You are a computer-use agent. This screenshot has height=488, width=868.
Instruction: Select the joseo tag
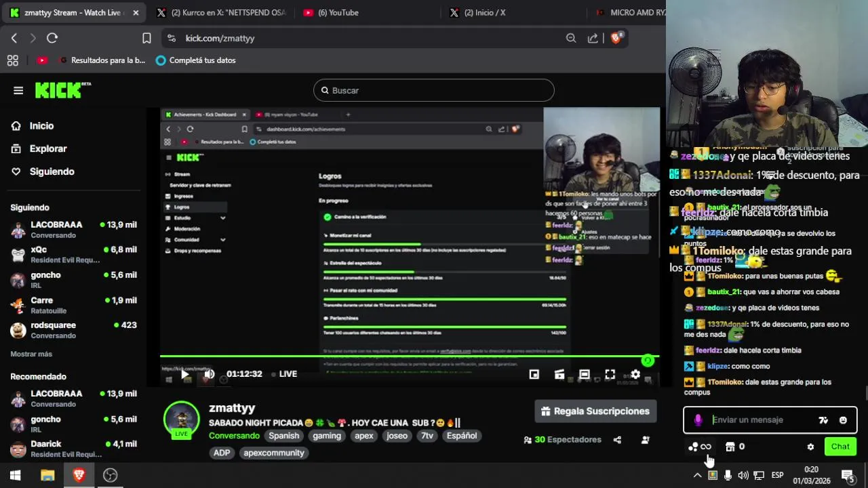pyautogui.click(x=397, y=436)
